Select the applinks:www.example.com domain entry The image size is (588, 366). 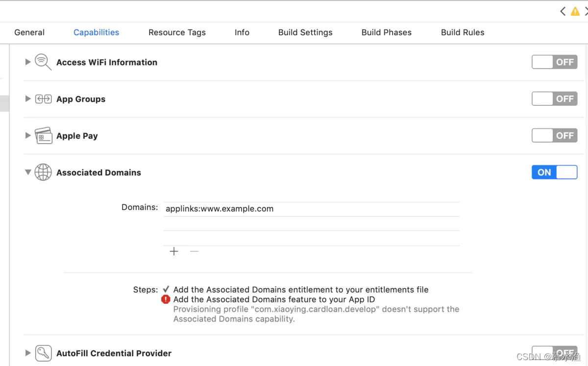click(x=311, y=209)
